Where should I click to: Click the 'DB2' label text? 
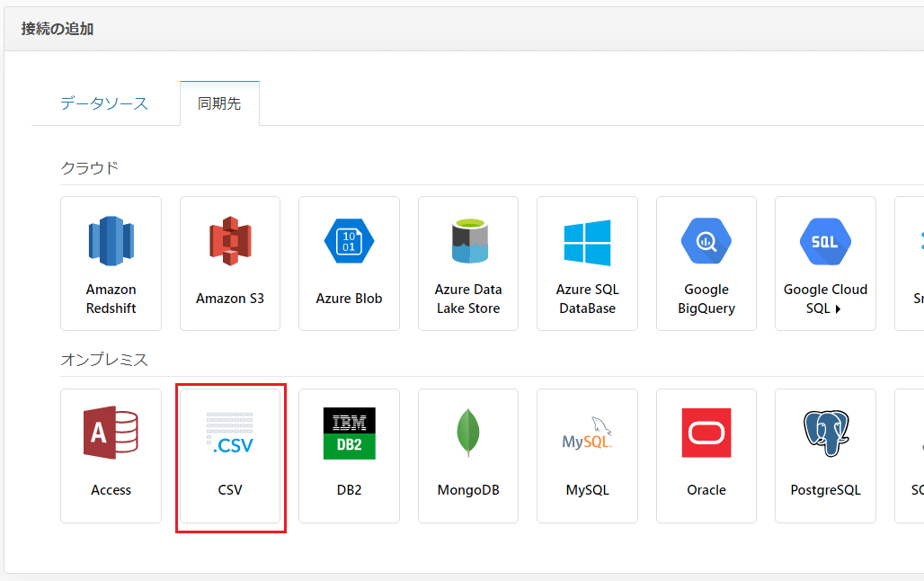point(350,490)
